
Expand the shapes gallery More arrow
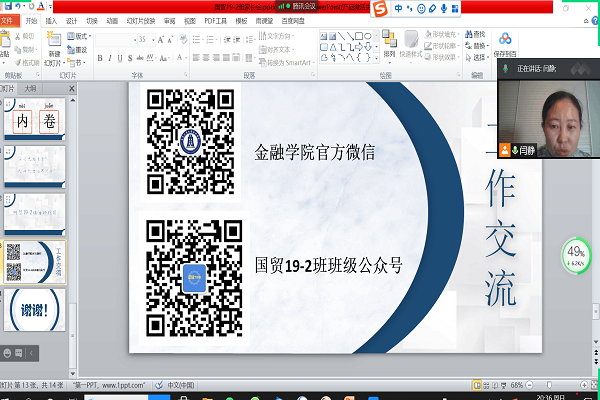(x=377, y=58)
